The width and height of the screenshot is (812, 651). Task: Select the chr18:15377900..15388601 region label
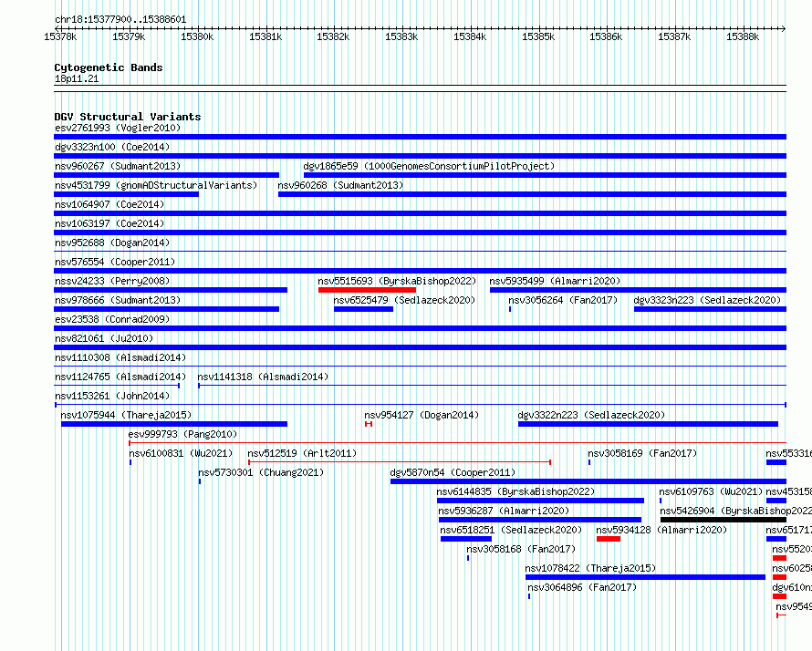[x=120, y=19]
